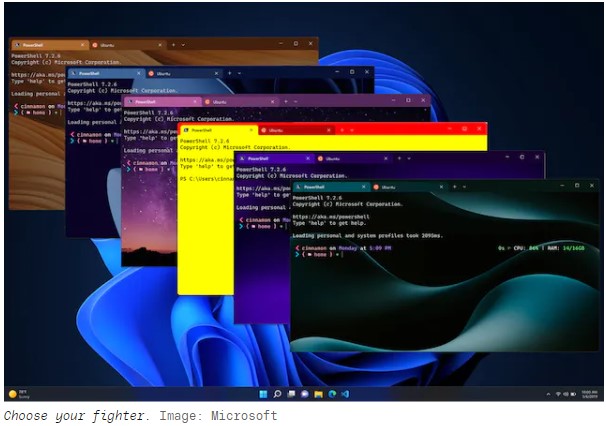This screenshot has height=426, width=606.
Task: Switch to the Ubuntu tab in the teal front window
Action: (x=408, y=187)
